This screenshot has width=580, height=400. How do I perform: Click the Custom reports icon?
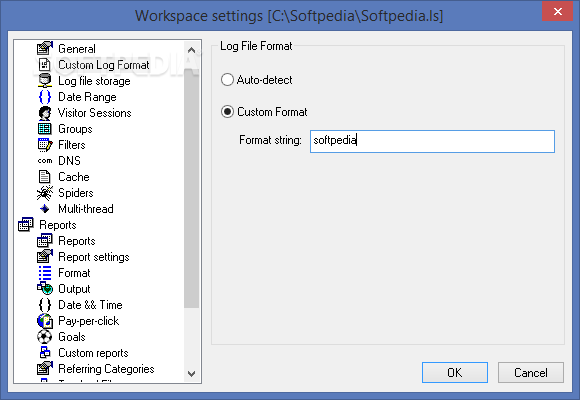click(45, 353)
